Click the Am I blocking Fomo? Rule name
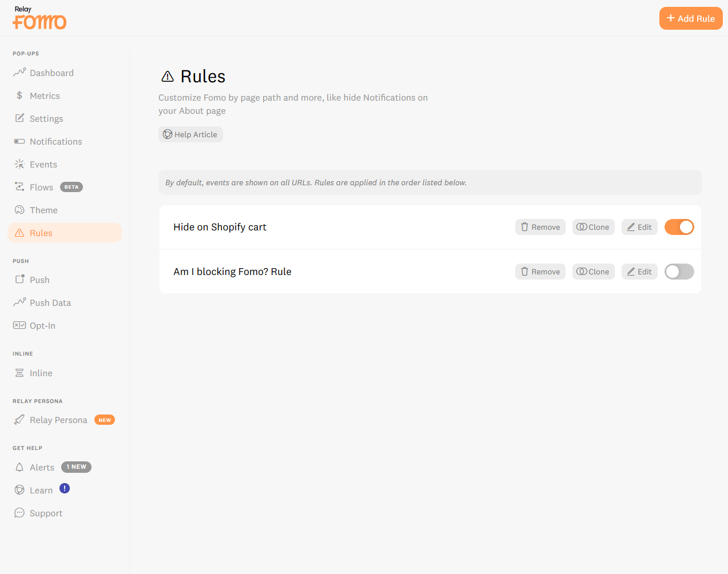The image size is (728, 574). pyautogui.click(x=232, y=272)
